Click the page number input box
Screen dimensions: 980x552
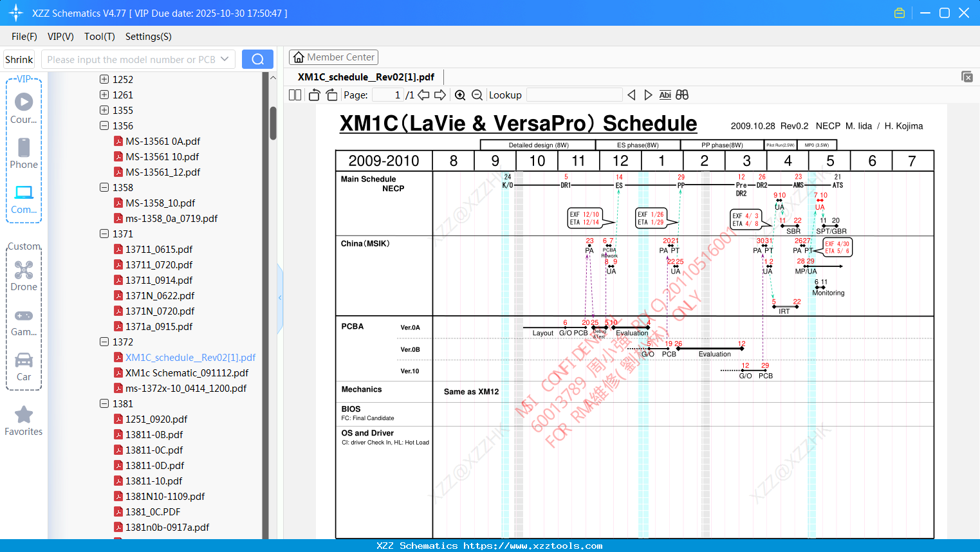(387, 95)
